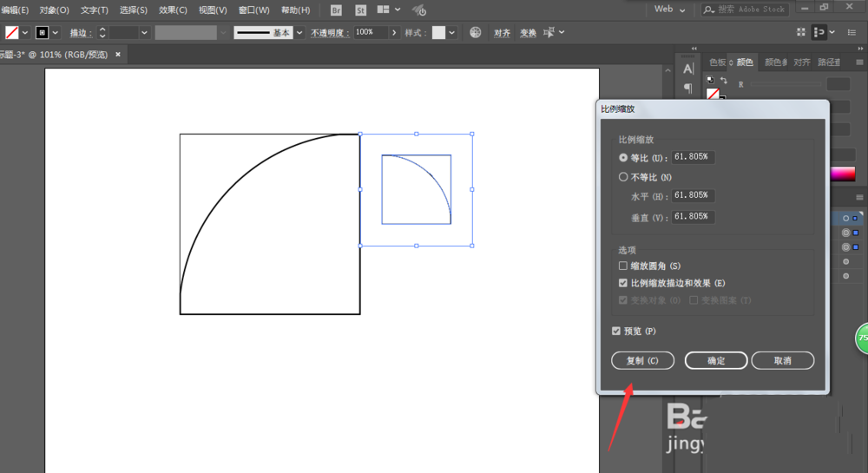
Task: Select the Non-Uniform (不等比) radio button
Action: point(623,177)
